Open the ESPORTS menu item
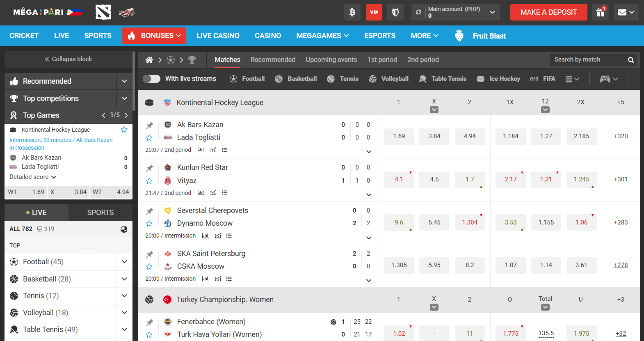Image resolution: width=644 pixels, height=341 pixels. coord(380,36)
